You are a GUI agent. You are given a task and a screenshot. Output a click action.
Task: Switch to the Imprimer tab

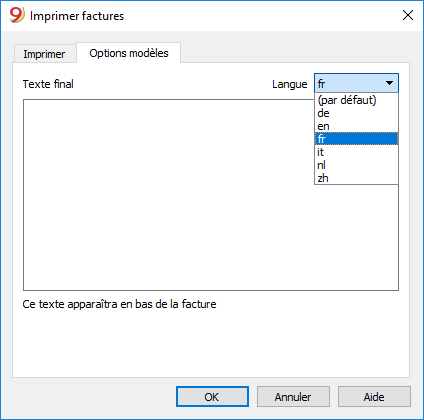44,54
